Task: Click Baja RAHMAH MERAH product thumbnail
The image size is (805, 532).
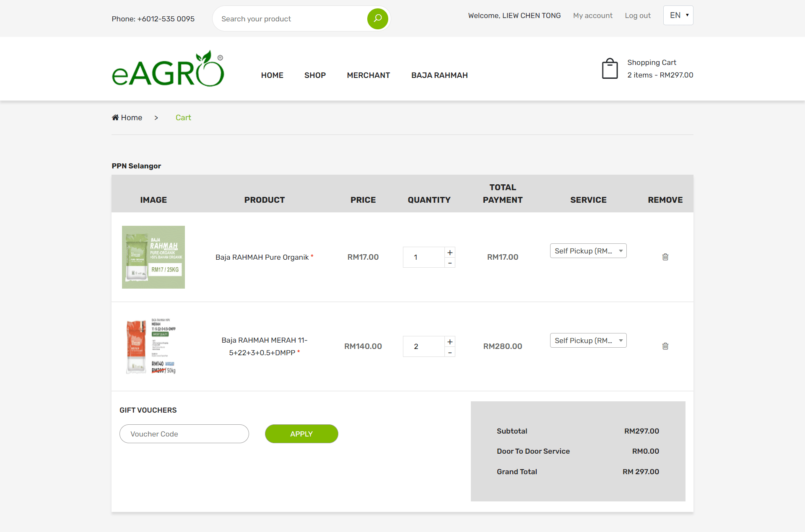Action: 153,346
